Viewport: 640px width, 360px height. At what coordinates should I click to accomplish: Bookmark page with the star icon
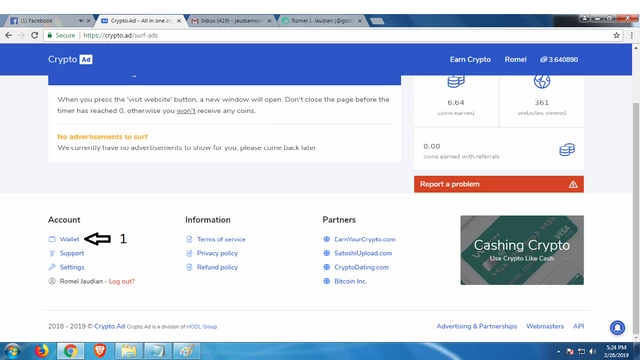[x=616, y=36]
